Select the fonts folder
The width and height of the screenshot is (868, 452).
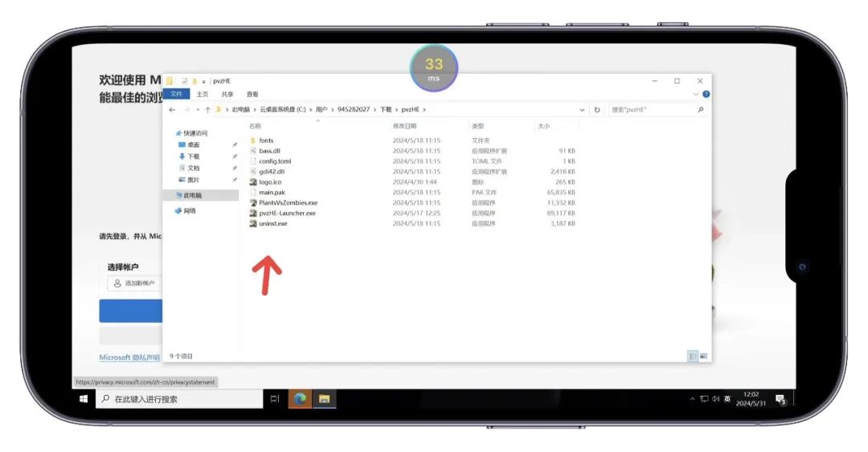pos(266,140)
